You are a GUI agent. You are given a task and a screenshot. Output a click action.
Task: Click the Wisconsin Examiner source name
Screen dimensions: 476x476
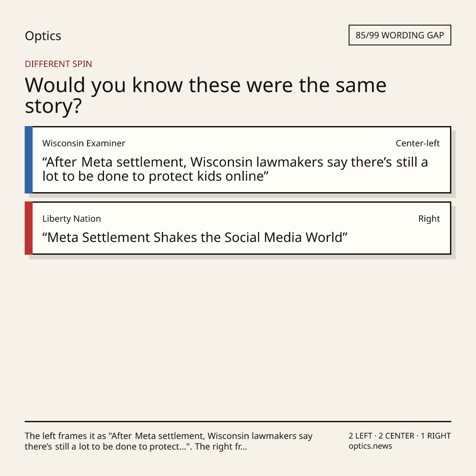pyautogui.click(x=83, y=143)
